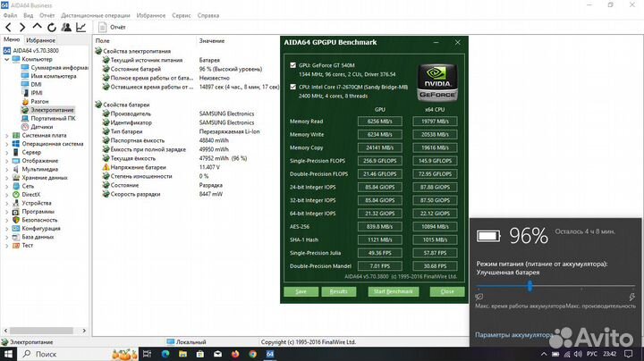This screenshot has width=644, height=361.
Task: Adjust the battery power mode slider
Action: click(x=530, y=286)
